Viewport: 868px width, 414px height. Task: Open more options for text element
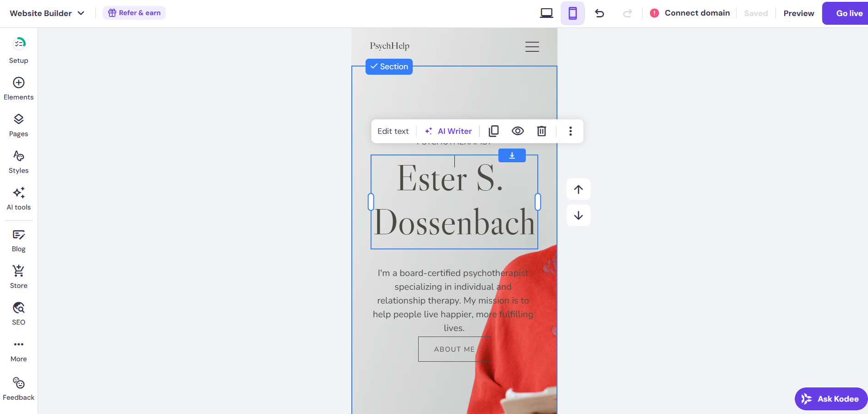click(570, 131)
